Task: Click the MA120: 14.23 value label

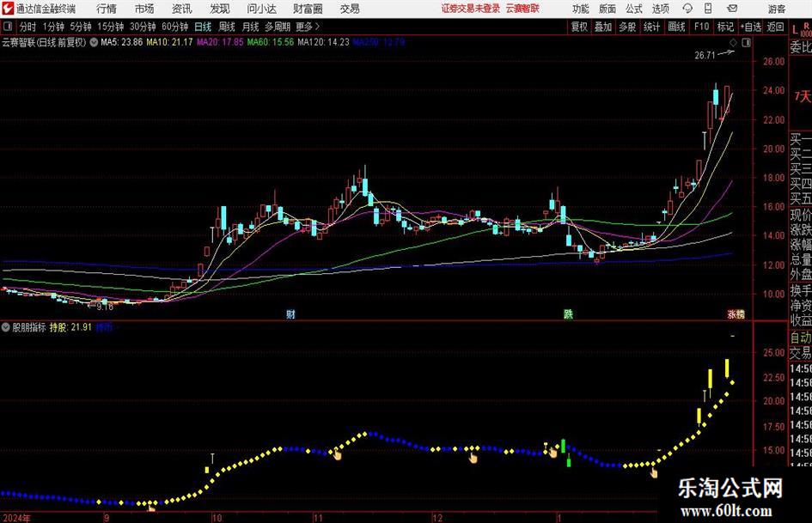Action: [324, 42]
